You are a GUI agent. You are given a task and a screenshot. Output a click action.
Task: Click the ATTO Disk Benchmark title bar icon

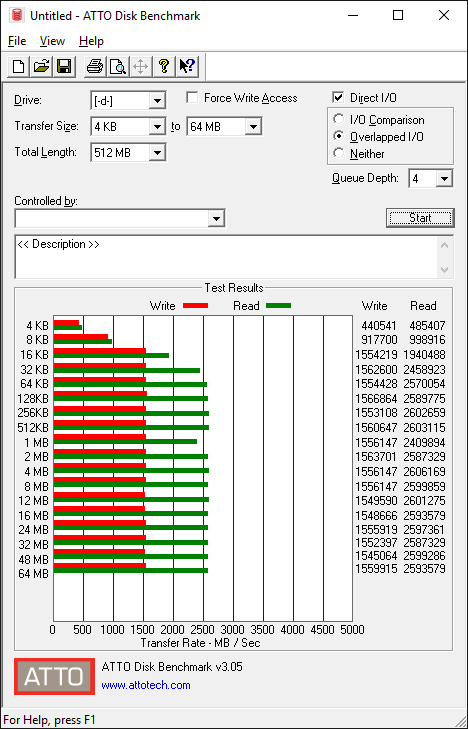pos(17,15)
